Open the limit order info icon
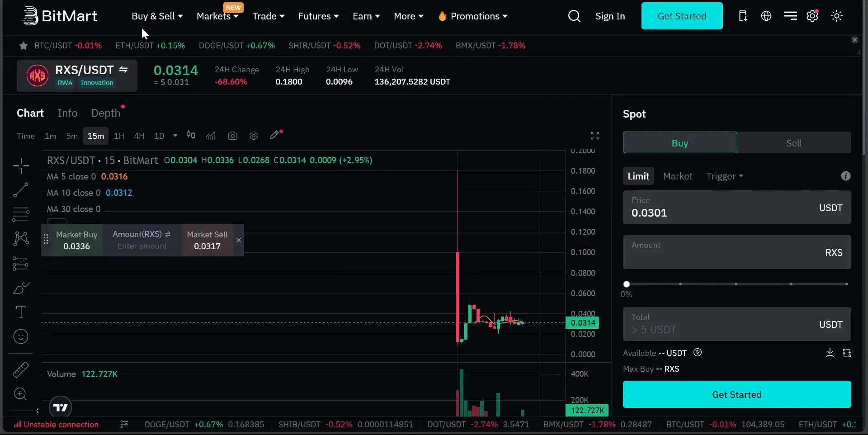Viewport: 868px width, 435px height. (x=845, y=176)
